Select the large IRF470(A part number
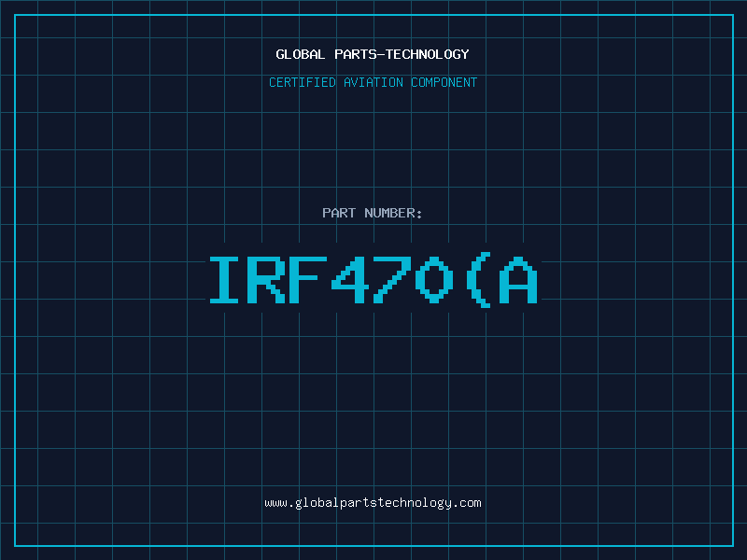 pyautogui.click(x=373, y=280)
